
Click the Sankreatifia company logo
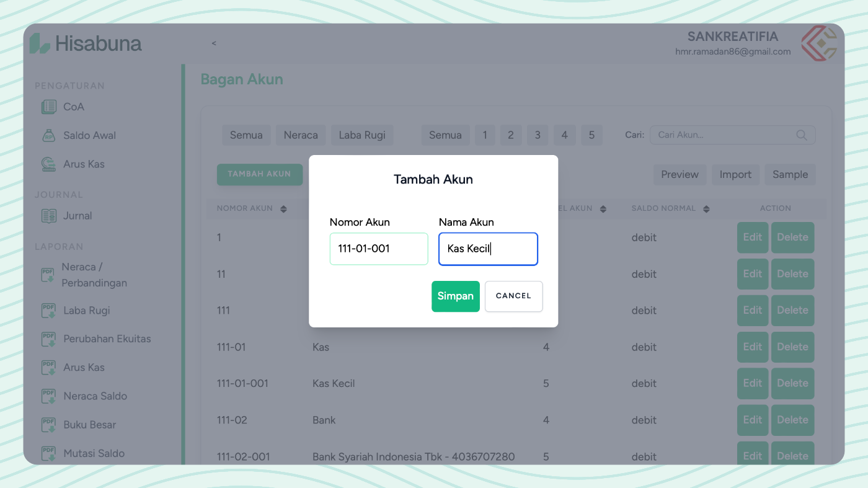pos(818,43)
